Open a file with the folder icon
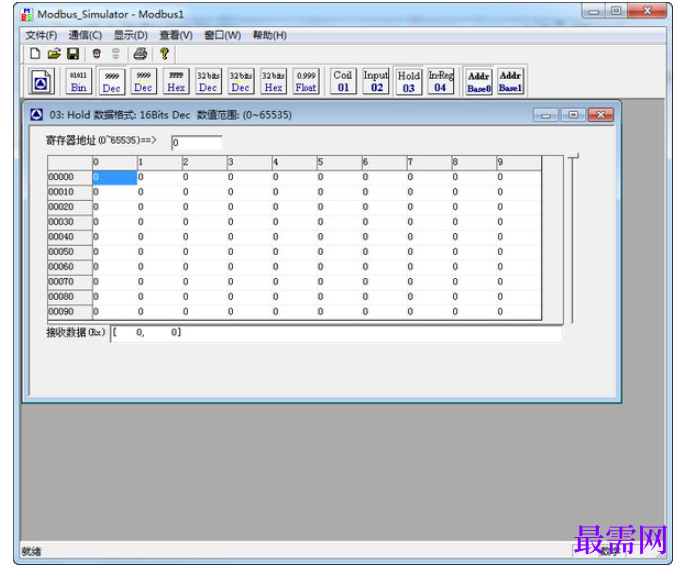 [54, 54]
